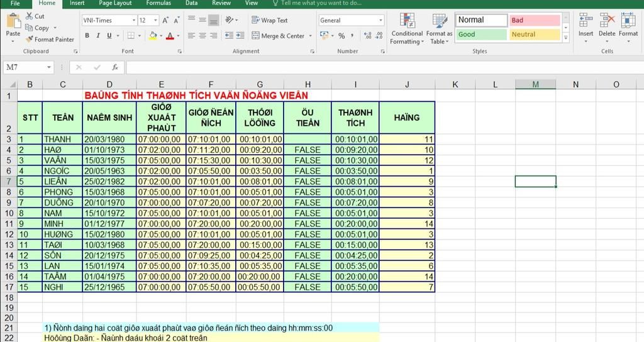The image size is (644, 342).
Task: Apply the Good cell style
Action: (481, 35)
